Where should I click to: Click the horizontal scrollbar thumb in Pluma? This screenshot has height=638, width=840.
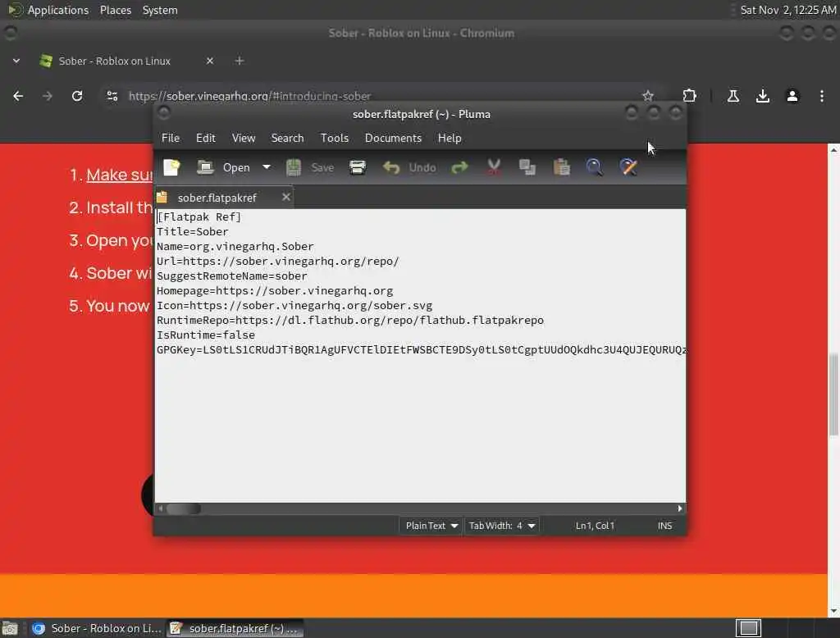coord(184,508)
